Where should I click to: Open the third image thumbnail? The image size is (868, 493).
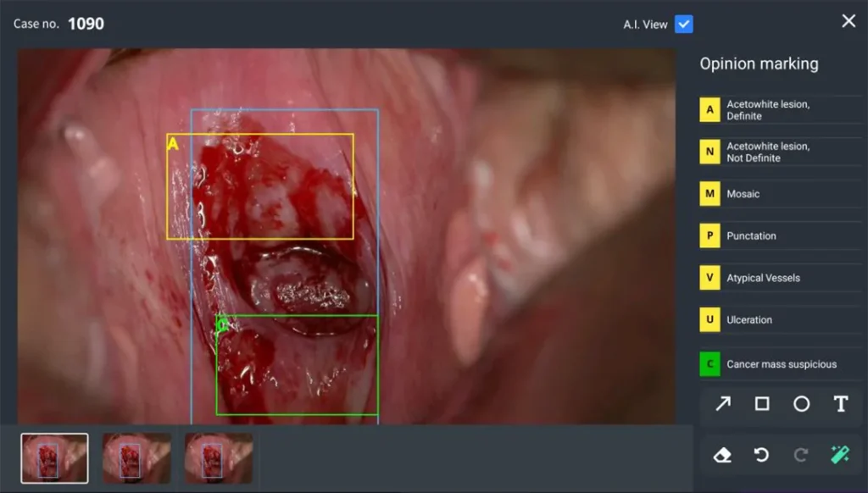point(219,458)
